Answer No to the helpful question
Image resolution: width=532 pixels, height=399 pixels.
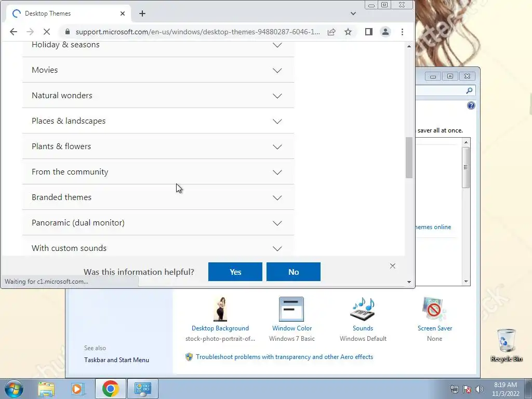click(x=294, y=272)
